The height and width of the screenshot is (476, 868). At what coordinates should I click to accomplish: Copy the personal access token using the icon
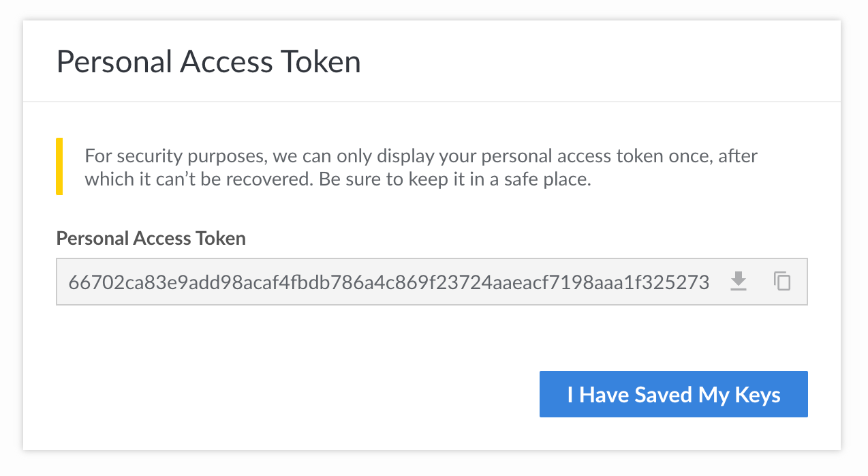781,281
